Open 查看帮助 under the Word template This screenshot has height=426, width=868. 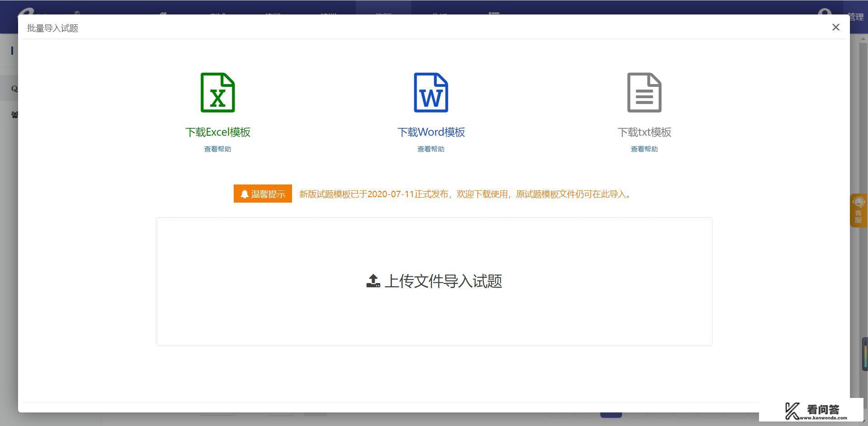tap(430, 149)
